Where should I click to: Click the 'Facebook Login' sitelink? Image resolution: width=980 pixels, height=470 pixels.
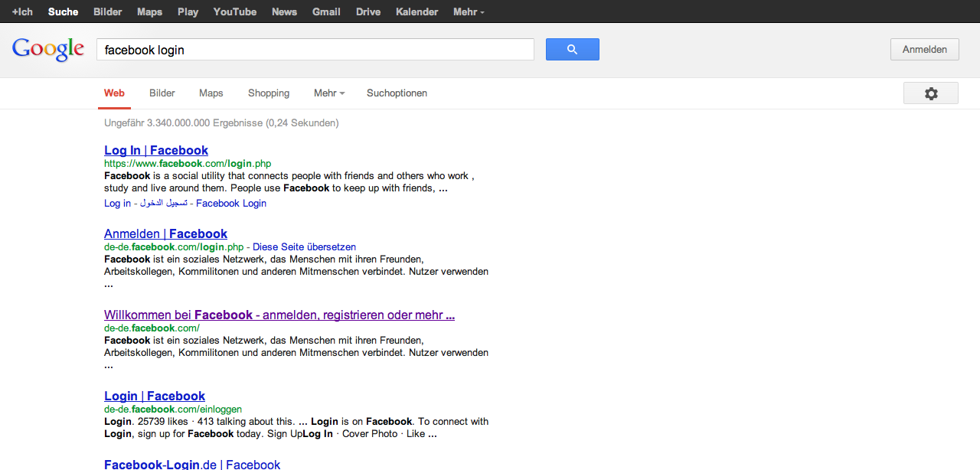click(231, 204)
